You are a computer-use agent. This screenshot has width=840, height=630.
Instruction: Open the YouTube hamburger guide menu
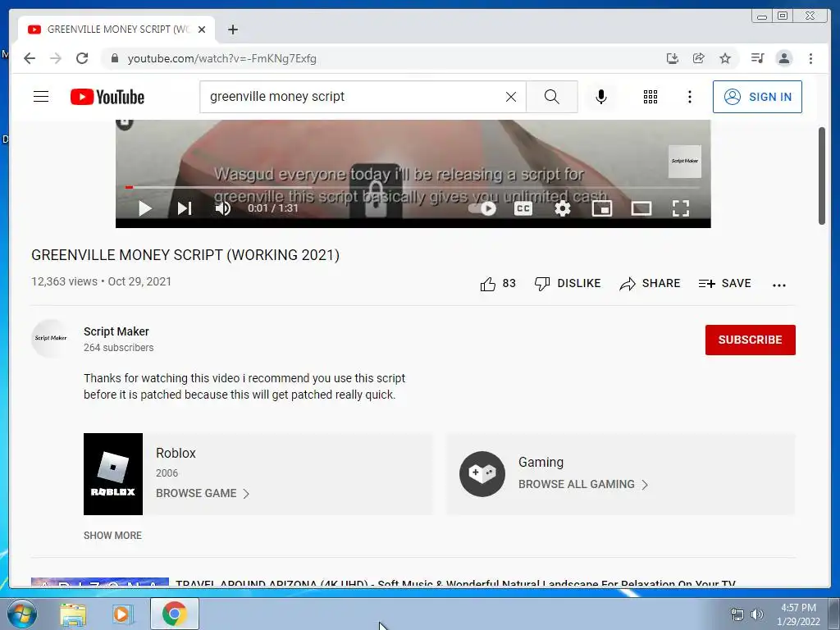point(41,97)
